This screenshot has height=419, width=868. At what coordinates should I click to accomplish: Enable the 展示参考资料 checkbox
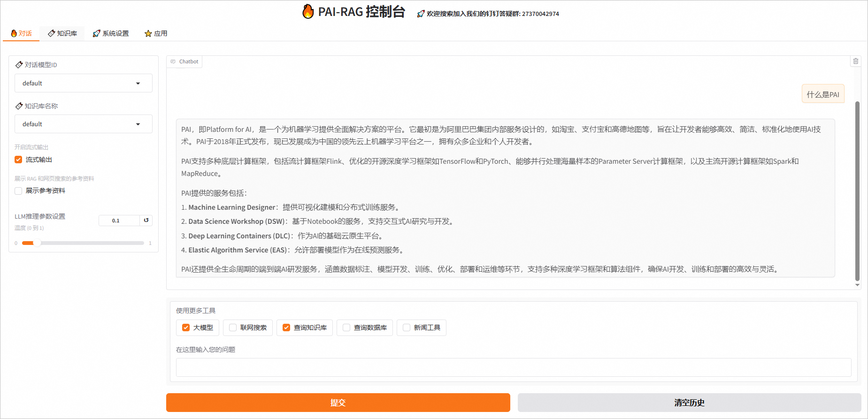[x=18, y=190]
